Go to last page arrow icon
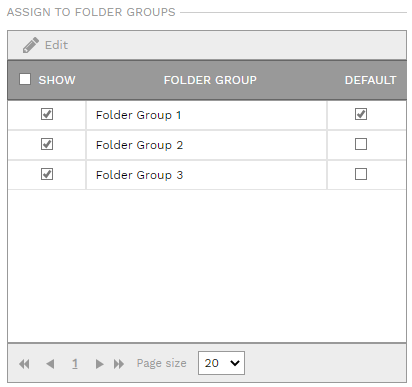This screenshot has width=412, height=387. click(x=119, y=364)
